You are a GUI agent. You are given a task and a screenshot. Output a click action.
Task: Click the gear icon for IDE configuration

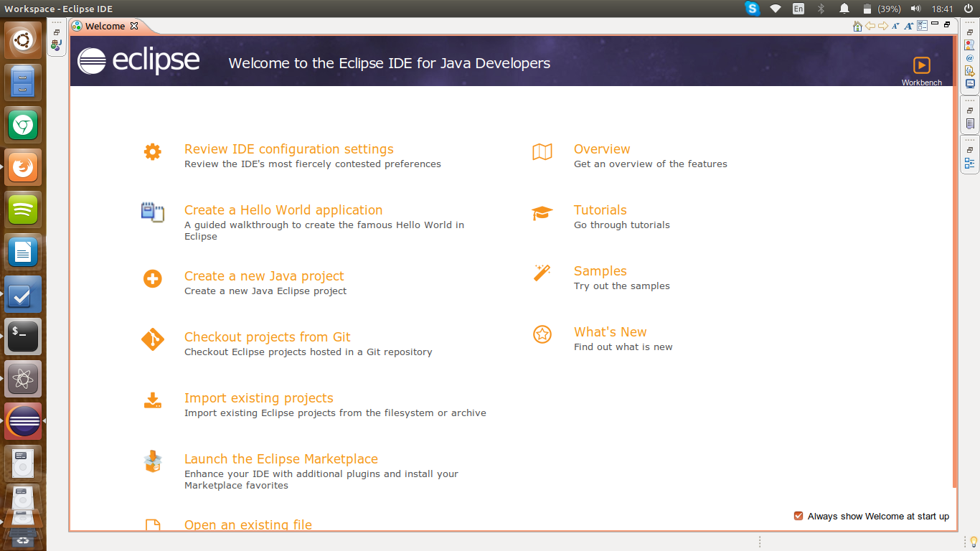[x=152, y=151]
